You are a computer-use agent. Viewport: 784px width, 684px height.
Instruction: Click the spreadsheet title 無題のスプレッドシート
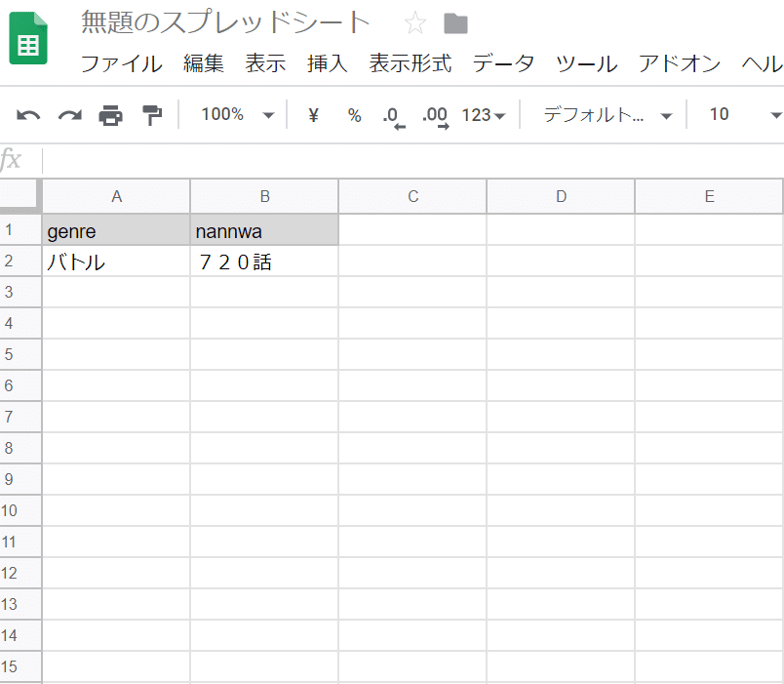point(225,22)
